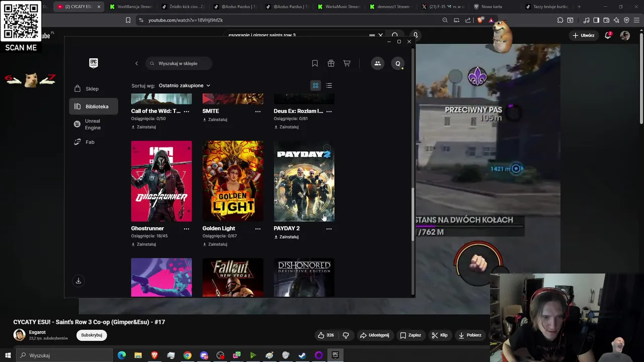Click the Zapisz save button
644x362 pixels.
pos(411,335)
